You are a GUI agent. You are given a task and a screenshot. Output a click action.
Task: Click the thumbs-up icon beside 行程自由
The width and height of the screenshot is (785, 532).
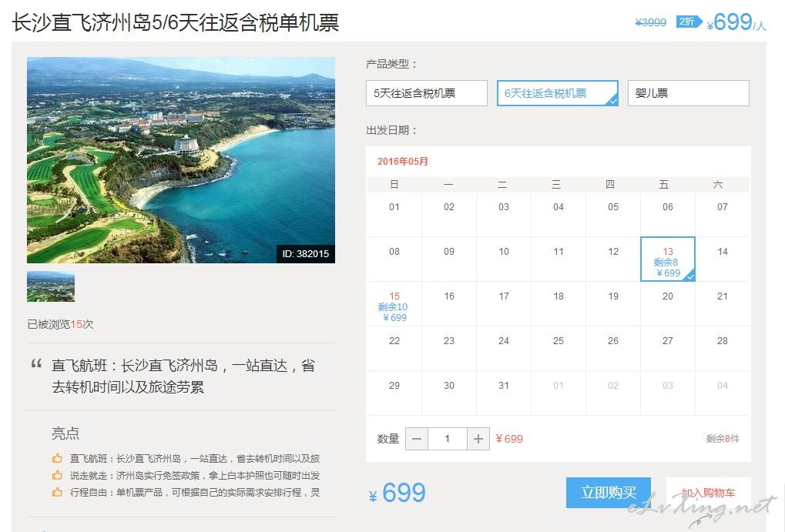57,492
